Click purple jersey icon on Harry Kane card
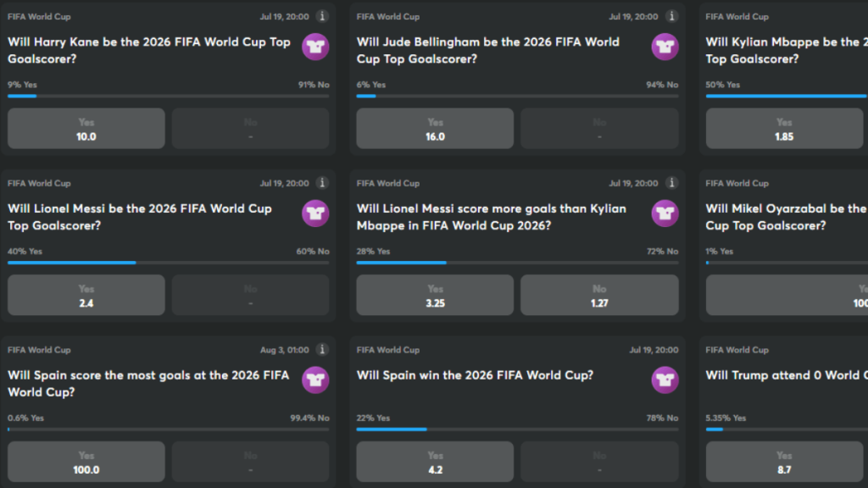 (x=315, y=47)
